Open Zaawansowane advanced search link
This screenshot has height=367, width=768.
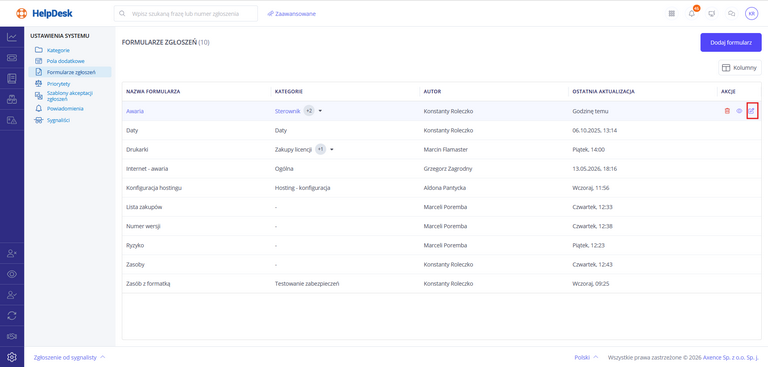291,14
